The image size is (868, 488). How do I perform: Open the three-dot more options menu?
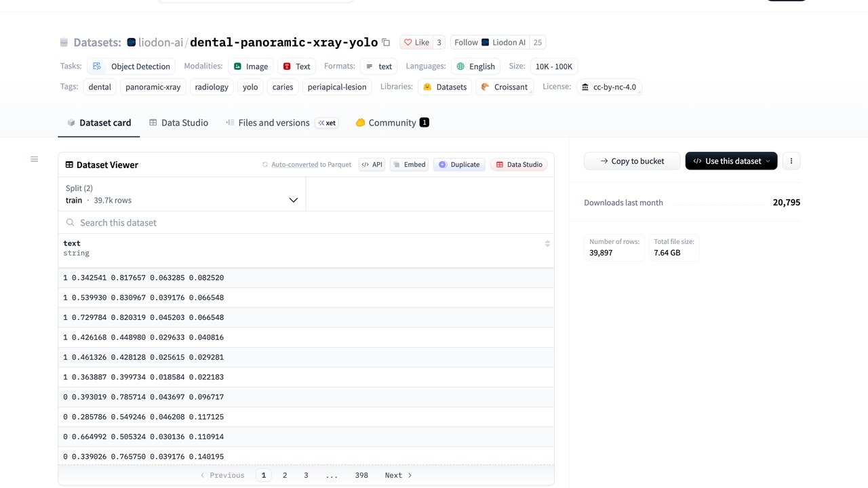coord(791,161)
